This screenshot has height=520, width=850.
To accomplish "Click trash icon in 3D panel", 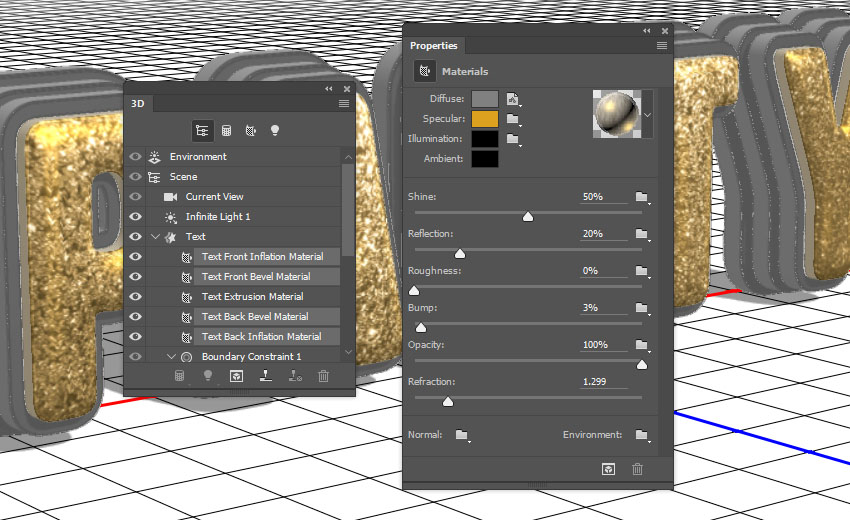I will [323, 376].
